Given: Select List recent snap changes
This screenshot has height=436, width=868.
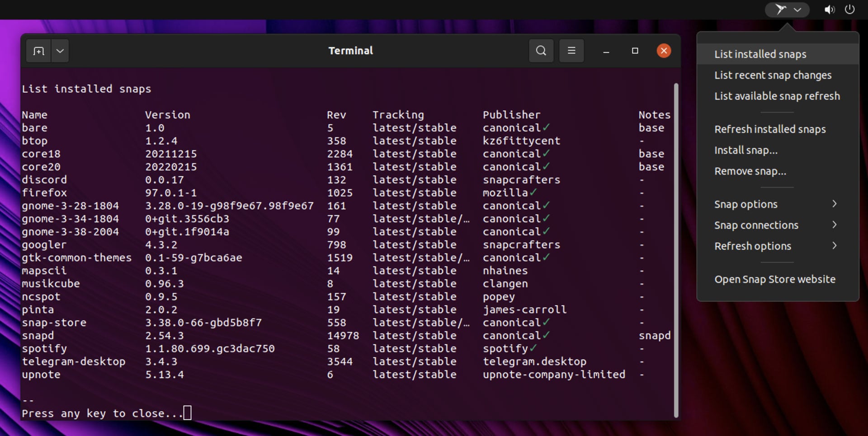Looking at the screenshot, I should (778, 75).
